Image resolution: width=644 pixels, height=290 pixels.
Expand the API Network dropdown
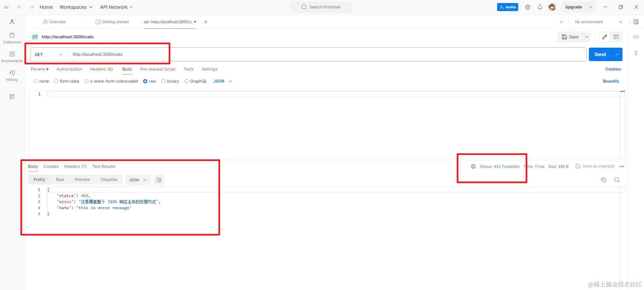(x=116, y=7)
